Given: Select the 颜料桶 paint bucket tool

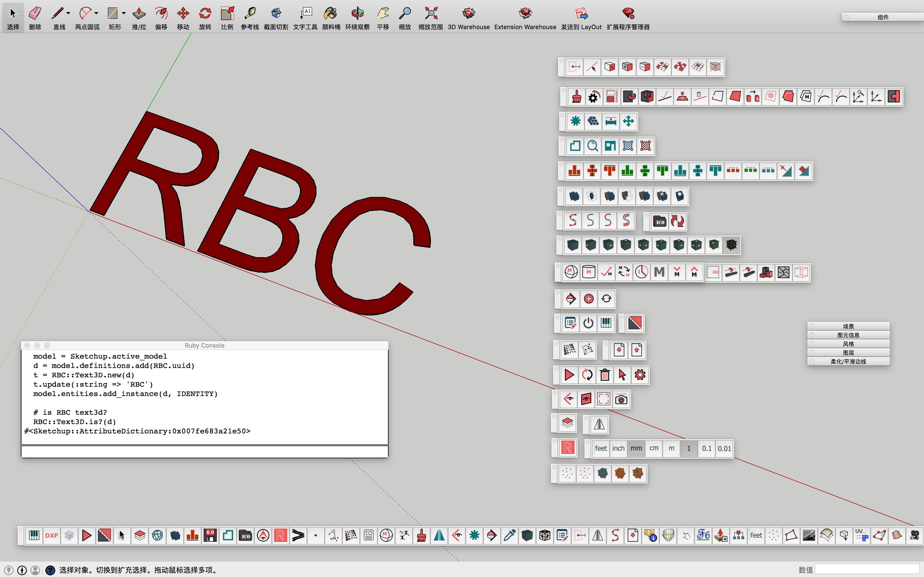Looking at the screenshot, I should [x=331, y=14].
